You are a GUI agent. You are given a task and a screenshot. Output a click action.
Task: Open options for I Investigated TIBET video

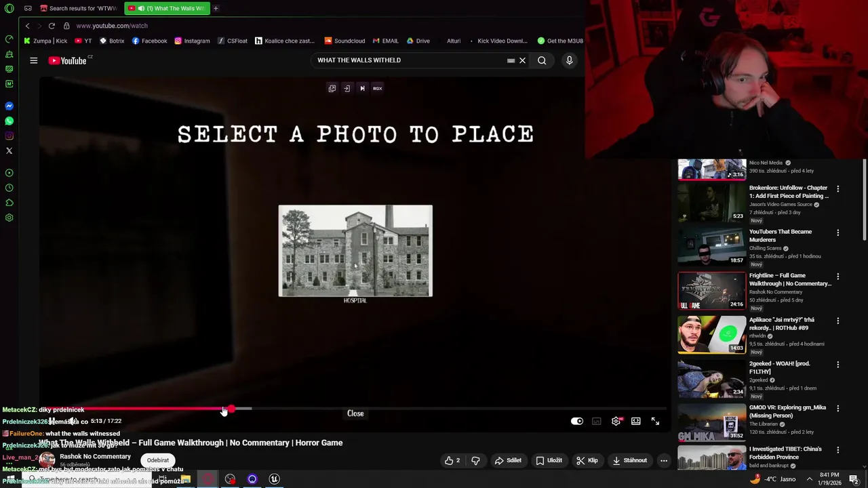[837, 449]
